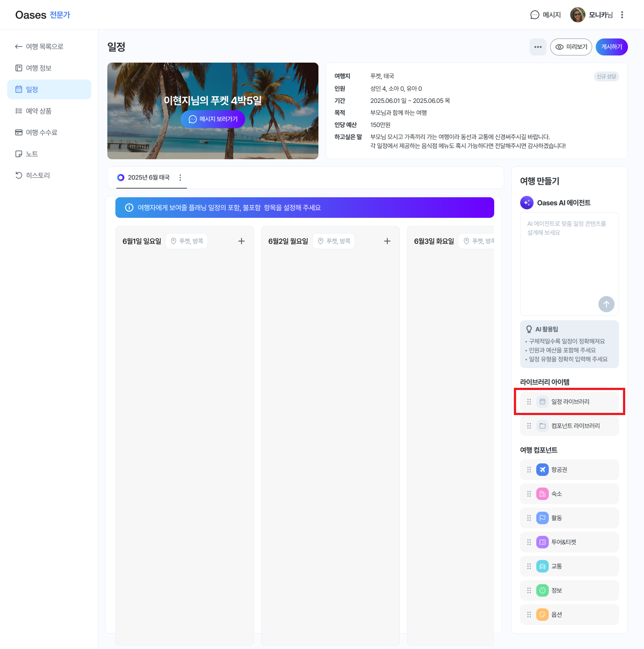
Task: Open the user menu next to 모니카님
Action: (622, 15)
